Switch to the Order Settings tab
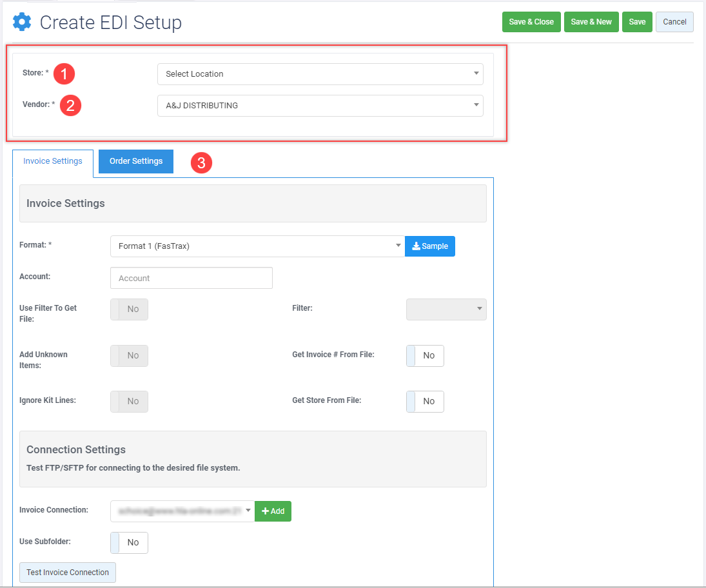Viewport: 706px width, 588px height. point(136,161)
